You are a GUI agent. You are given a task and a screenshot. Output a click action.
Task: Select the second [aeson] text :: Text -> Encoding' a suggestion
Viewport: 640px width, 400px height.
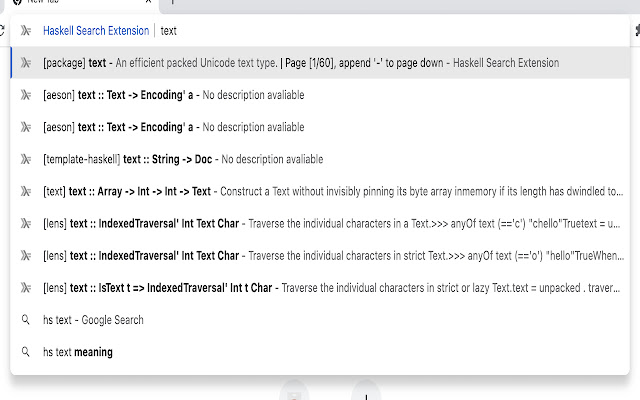tap(320, 127)
